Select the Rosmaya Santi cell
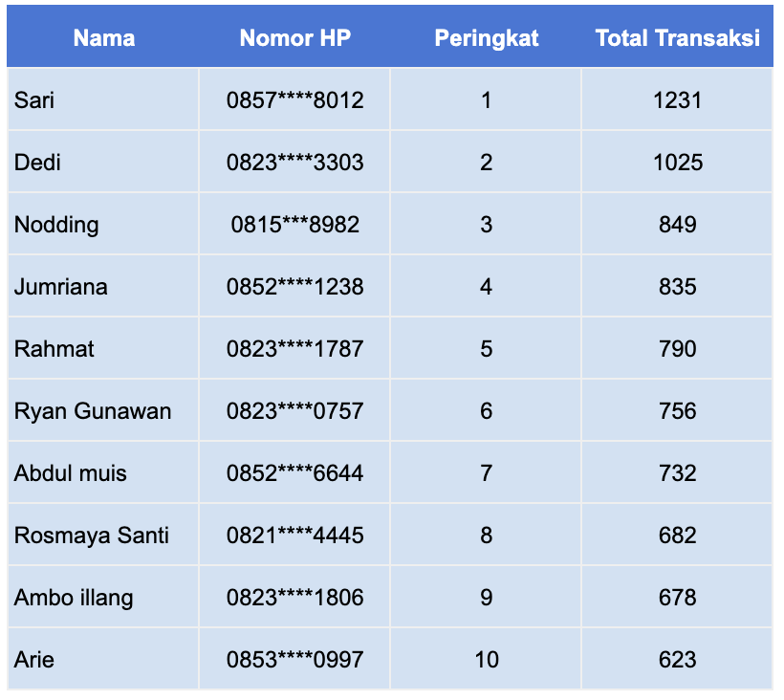The height and width of the screenshot is (700, 784). coord(103,535)
